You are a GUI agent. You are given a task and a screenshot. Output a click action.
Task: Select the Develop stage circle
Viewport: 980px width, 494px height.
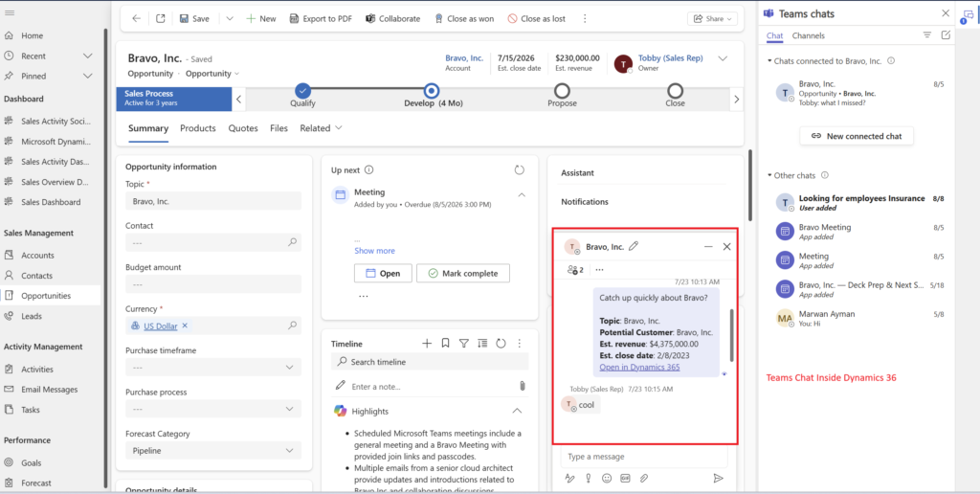tap(432, 91)
